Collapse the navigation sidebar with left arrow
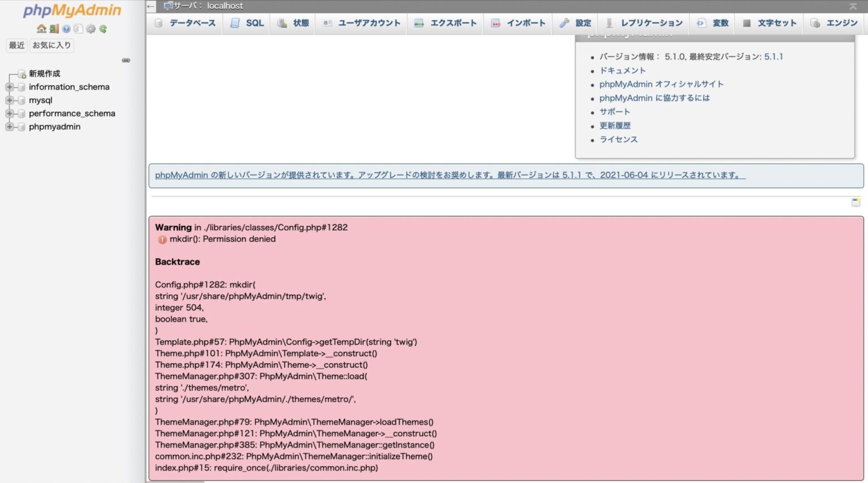 (x=150, y=6)
